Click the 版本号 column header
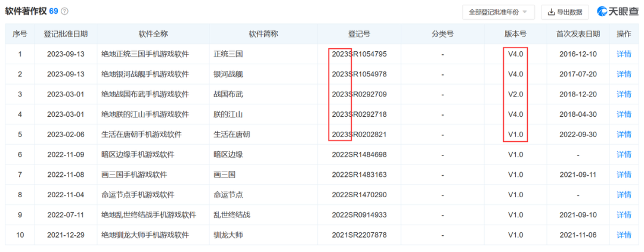The width and height of the screenshot is (644, 252). [x=515, y=34]
